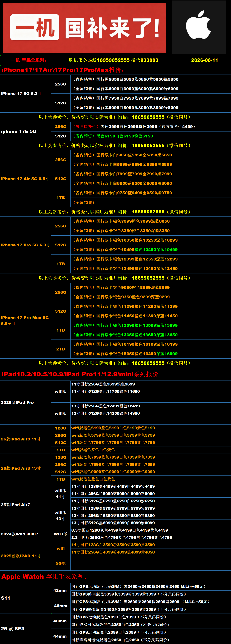Click the row '8.3寸国行256G灰色4799'
Screen dimensions: 231x644
pos(151,538)
